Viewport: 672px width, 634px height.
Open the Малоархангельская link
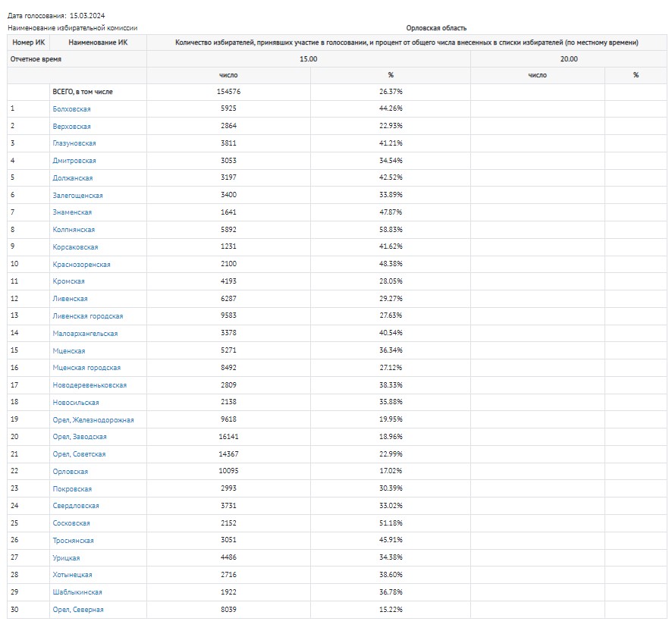coord(85,334)
